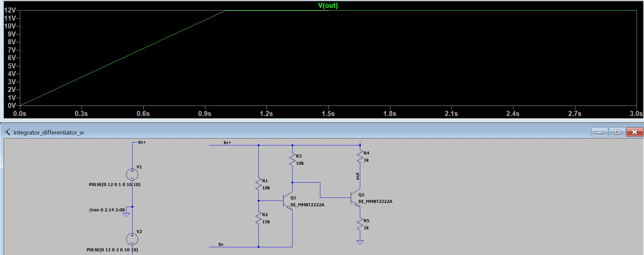Click the DI_MMBT2222A label of Q1
This screenshot has width=644, height=255.
pyautogui.click(x=307, y=205)
